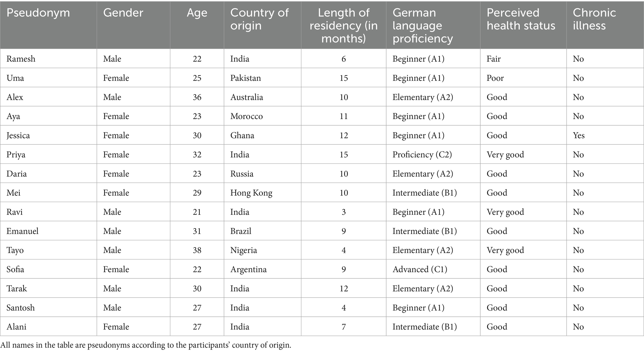Screen dimensions: 644x352
Task: Select the Country of origin header
Action: point(259,19)
